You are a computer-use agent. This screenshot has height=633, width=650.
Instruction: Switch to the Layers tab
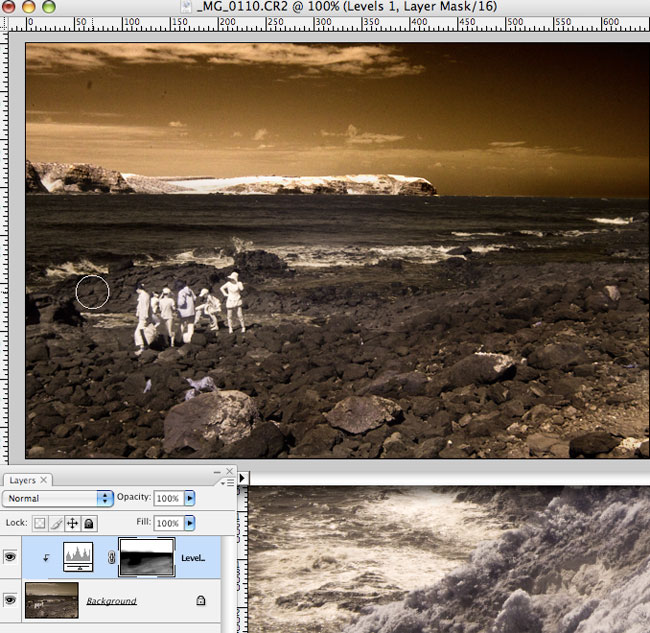(20, 480)
